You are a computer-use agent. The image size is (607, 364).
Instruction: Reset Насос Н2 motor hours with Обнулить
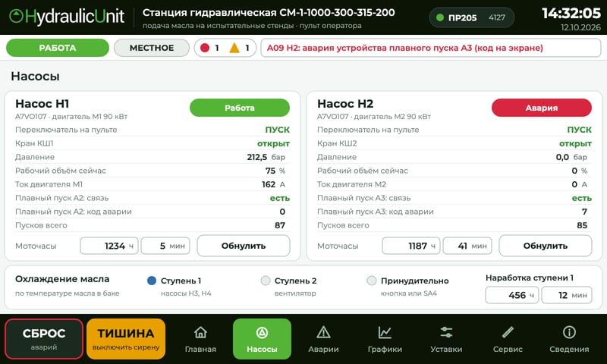(546, 246)
